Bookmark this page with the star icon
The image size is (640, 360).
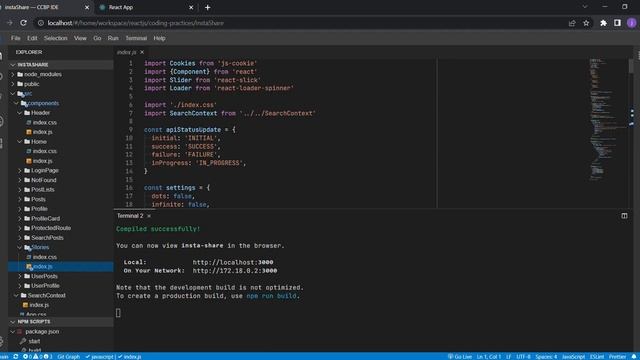586,23
